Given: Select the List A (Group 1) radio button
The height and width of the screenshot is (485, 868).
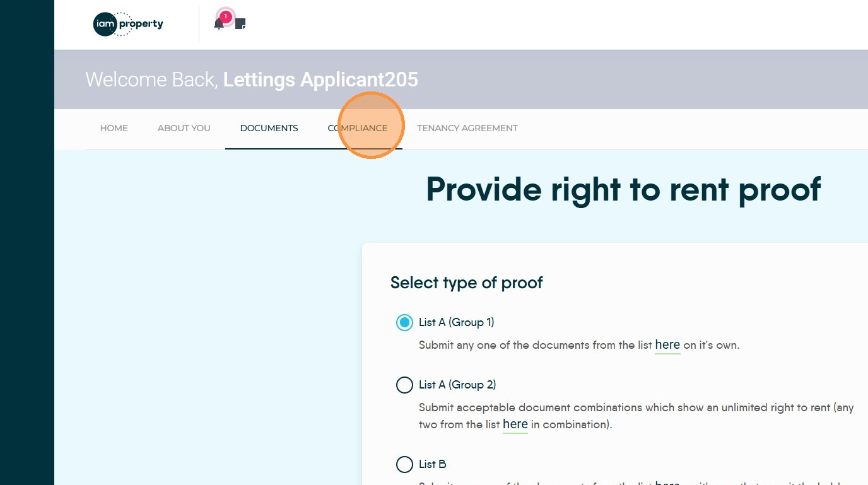Looking at the screenshot, I should point(404,322).
